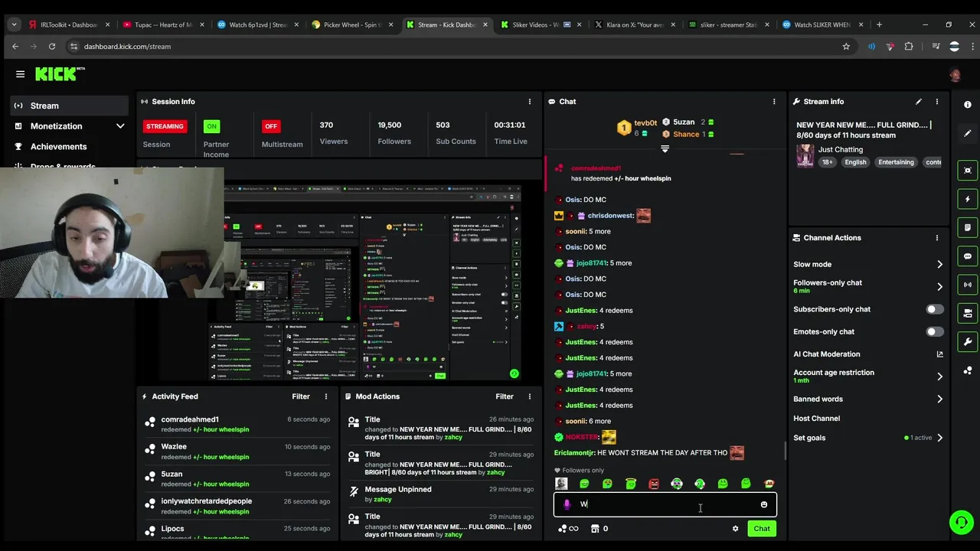Insert the red angry emote
This screenshot has width=980, height=551.
[x=653, y=484]
